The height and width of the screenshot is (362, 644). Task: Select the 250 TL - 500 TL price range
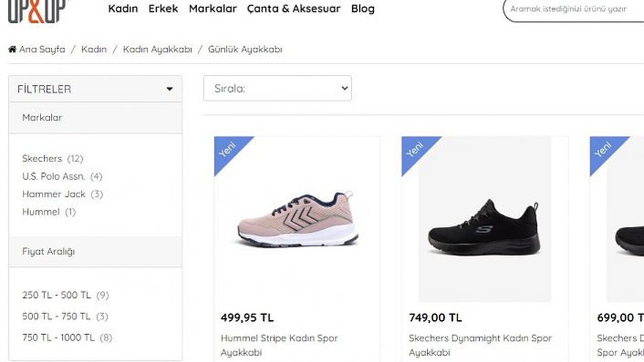56,295
